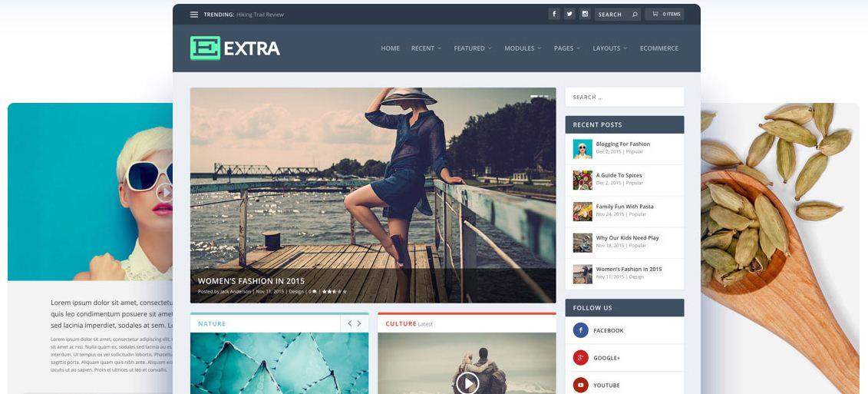Click the Extra logo

click(235, 48)
